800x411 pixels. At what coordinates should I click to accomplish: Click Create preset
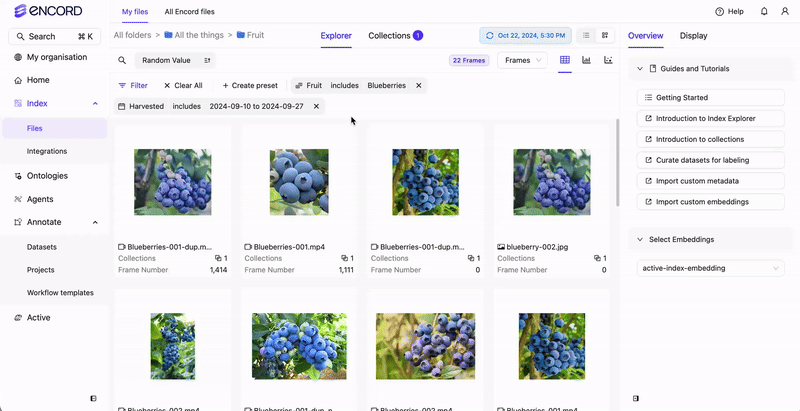click(250, 86)
